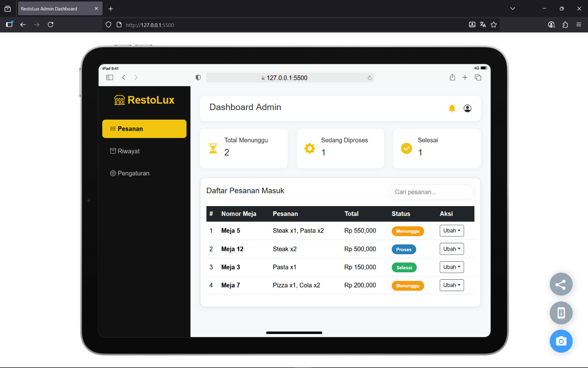Click the Cari pesanan search field

tap(431, 192)
